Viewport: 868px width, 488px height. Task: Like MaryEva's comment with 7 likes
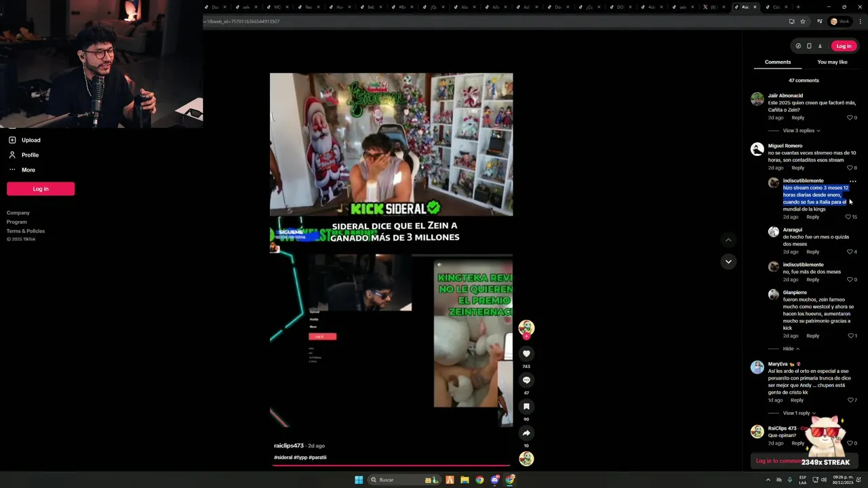(x=850, y=401)
